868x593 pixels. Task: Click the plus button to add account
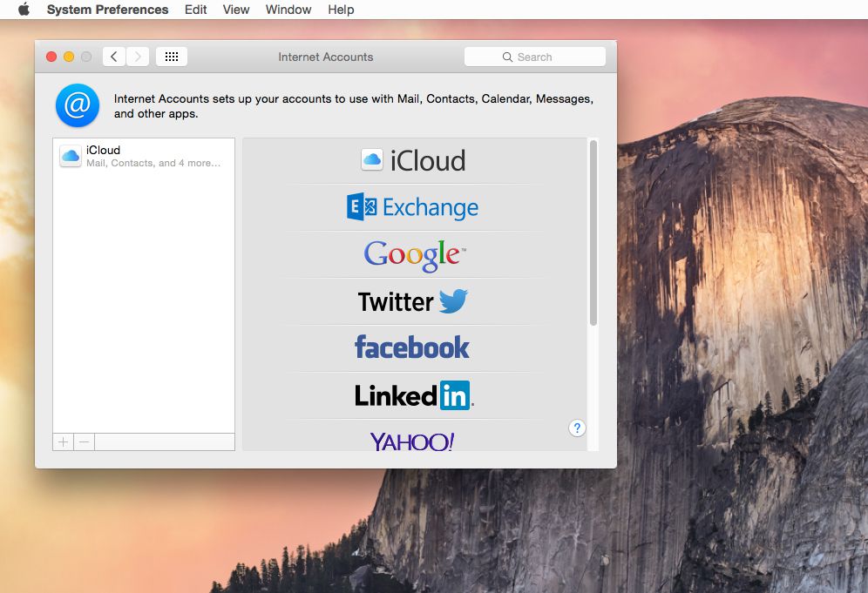(x=63, y=442)
